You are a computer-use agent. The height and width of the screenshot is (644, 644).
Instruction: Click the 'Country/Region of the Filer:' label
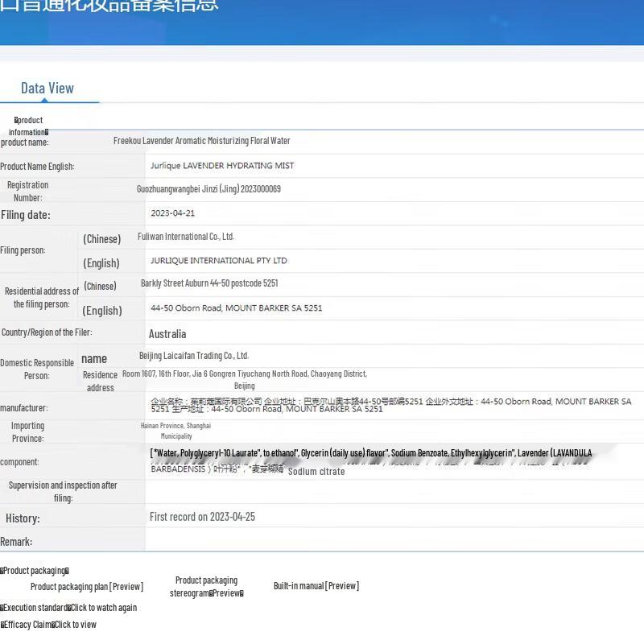(x=47, y=332)
